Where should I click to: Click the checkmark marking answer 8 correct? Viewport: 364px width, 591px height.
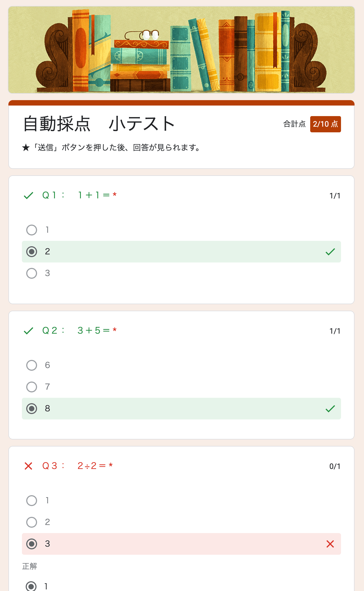[330, 409]
